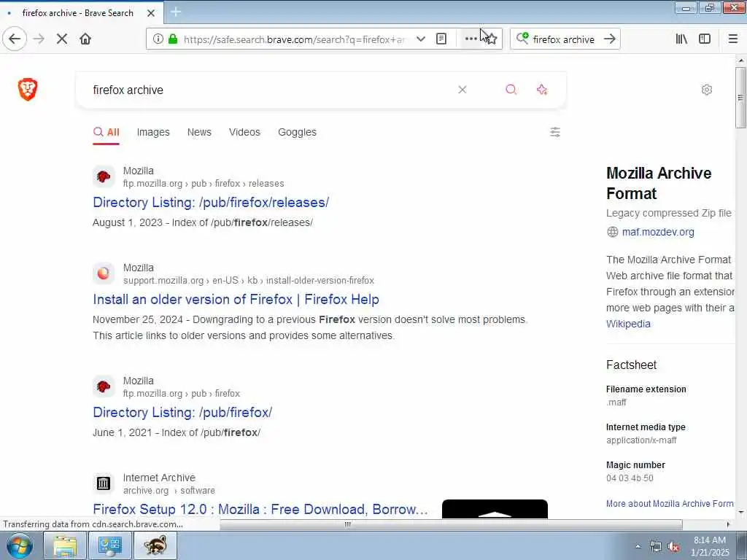
Task: Click More about Mozilla Archive Format link
Action: [670, 503]
